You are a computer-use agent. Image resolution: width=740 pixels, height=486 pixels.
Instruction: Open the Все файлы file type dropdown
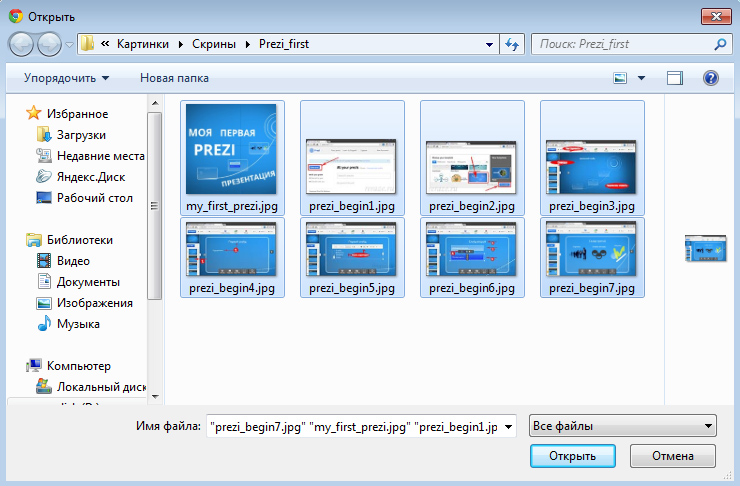click(x=623, y=427)
